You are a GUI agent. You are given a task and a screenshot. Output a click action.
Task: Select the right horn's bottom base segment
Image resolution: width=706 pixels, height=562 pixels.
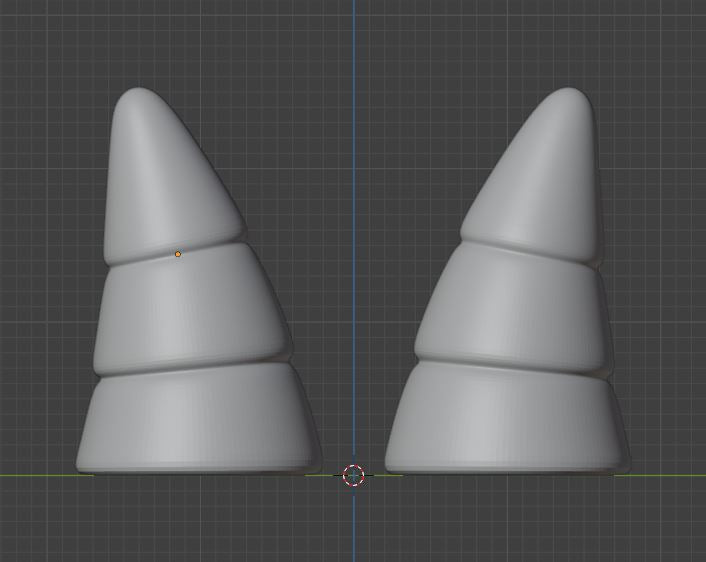505,420
